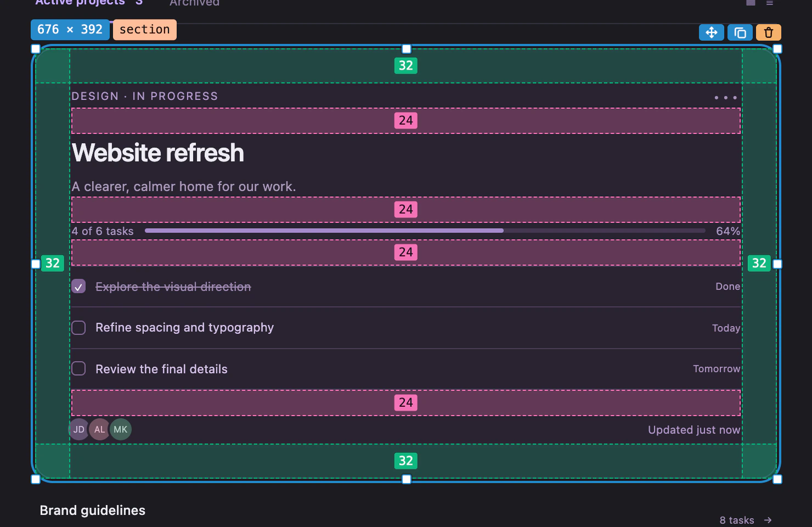The height and width of the screenshot is (527, 812).
Task: Click the move handle icon for the section
Action: pyautogui.click(x=711, y=32)
